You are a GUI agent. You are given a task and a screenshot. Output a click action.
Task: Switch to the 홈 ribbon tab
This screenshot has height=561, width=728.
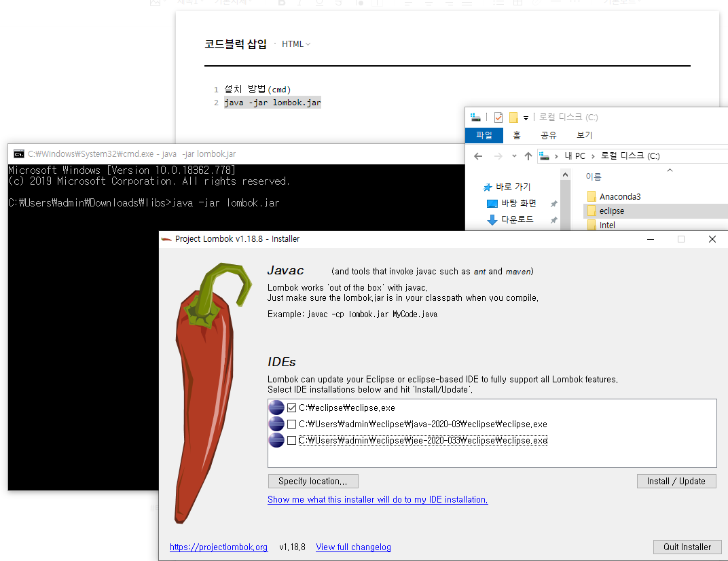tap(517, 135)
